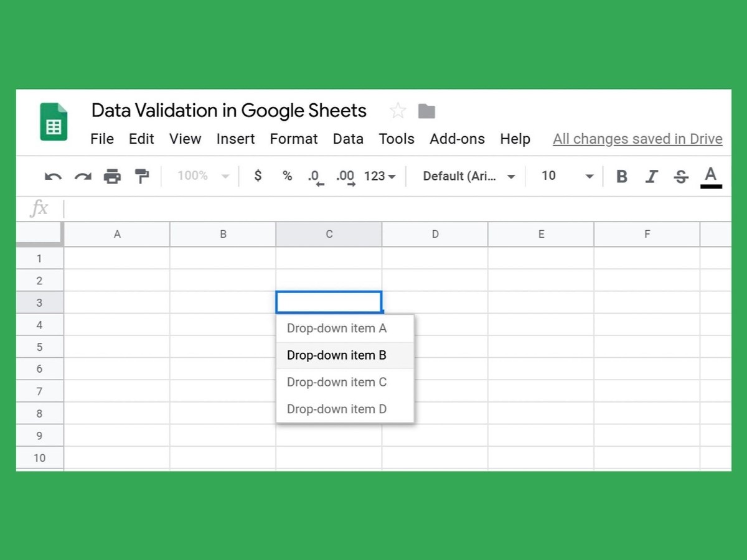Select row 2 header

[39, 281]
